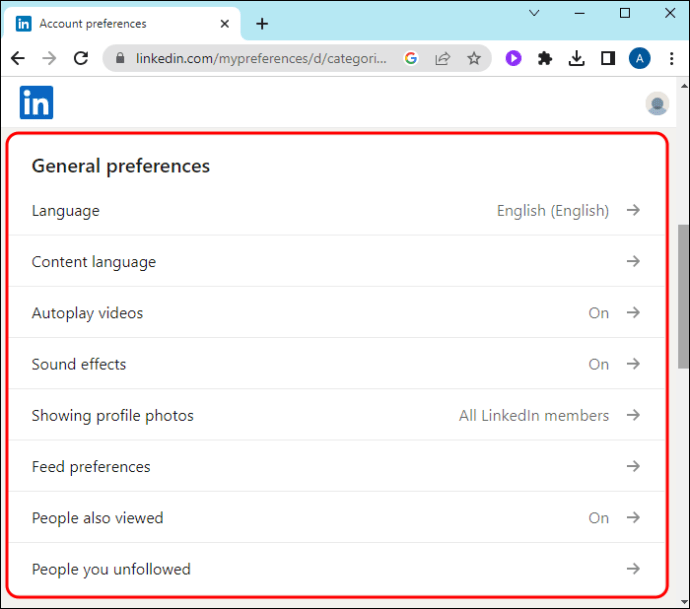The width and height of the screenshot is (690, 609).
Task: Click the English (English) value
Action: [x=553, y=211]
